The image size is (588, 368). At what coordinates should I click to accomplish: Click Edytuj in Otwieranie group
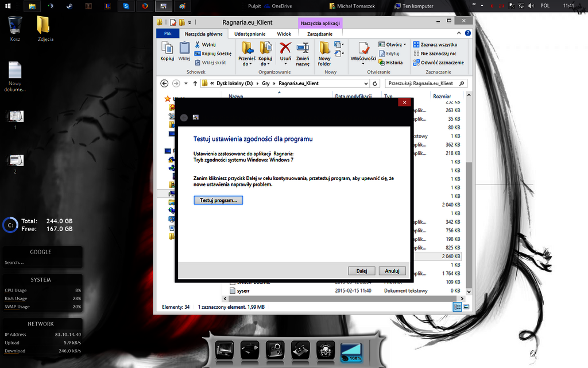[389, 53]
